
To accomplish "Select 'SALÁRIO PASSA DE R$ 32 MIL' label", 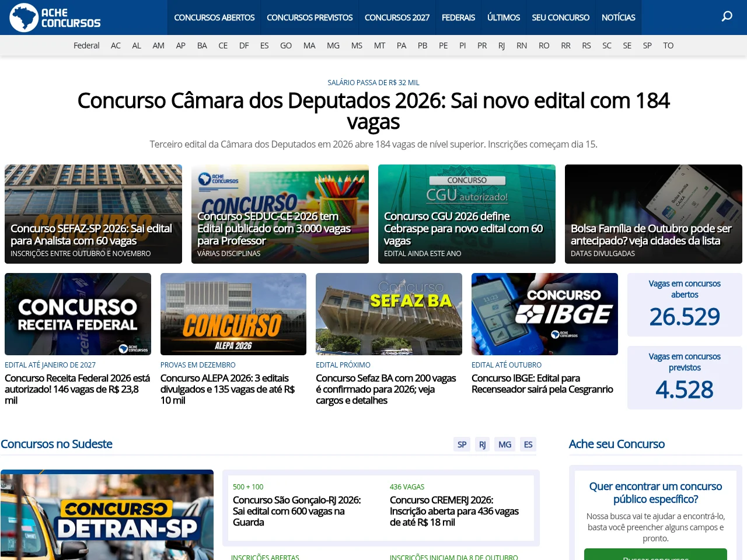I will pyautogui.click(x=373, y=83).
